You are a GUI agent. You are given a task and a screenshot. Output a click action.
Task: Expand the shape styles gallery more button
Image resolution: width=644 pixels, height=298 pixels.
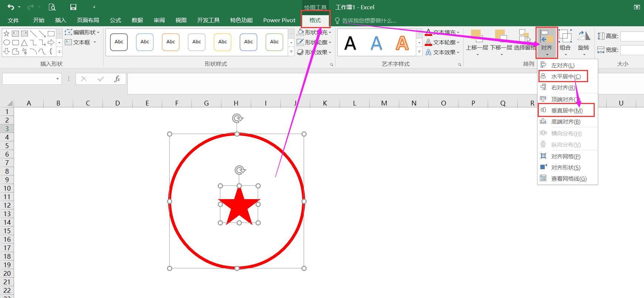(x=291, y=52)
